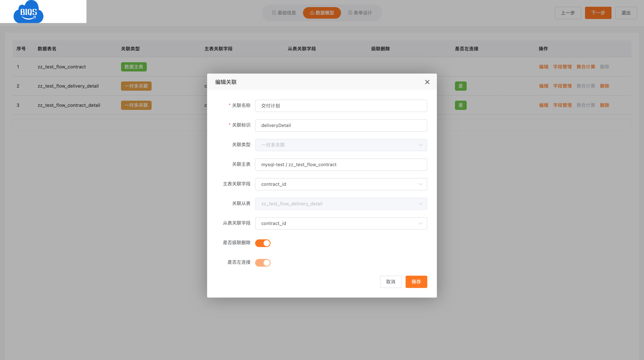Click 编辑 for zz_test_flow_delivery_detail row
The width and height of the screenshot is (644, 360).
(x=544, y=86)
